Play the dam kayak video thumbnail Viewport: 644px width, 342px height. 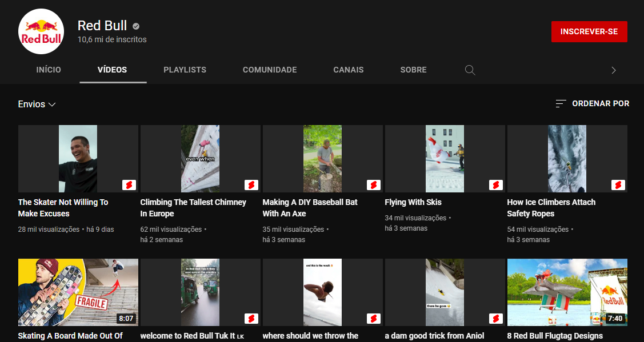(445, 292)
